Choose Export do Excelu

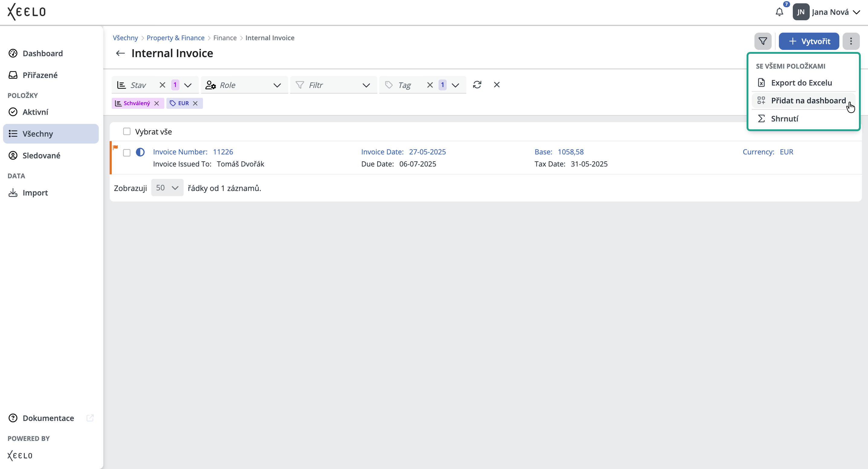pos(803,82)
